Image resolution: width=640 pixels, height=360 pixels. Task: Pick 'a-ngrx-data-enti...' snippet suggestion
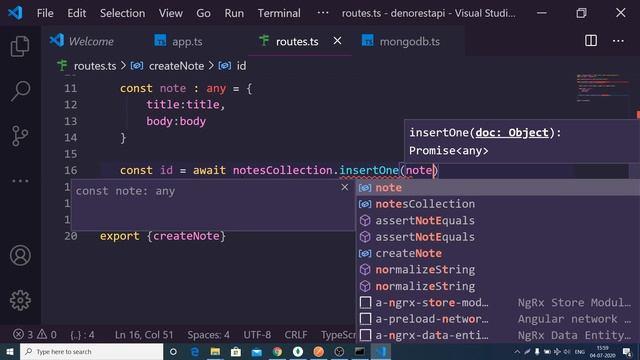coord(497,335)
